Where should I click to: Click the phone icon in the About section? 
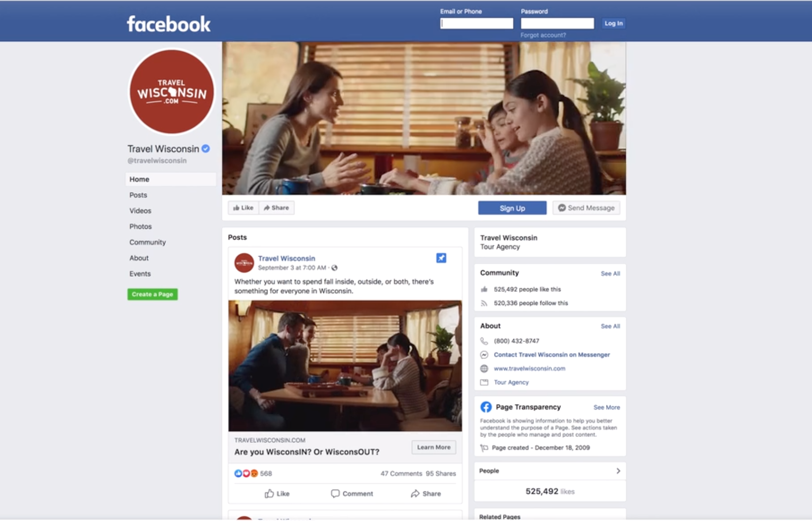(484, 341)
